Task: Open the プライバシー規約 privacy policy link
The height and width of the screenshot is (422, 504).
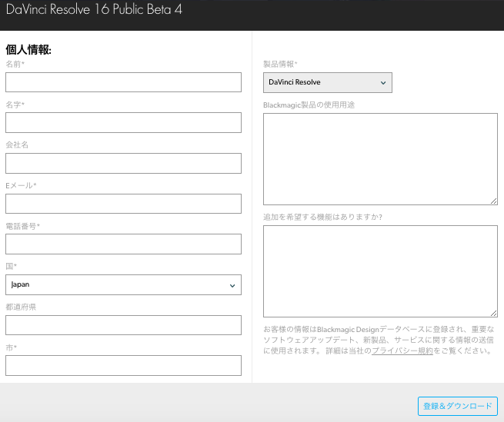Action: [402, 351]
